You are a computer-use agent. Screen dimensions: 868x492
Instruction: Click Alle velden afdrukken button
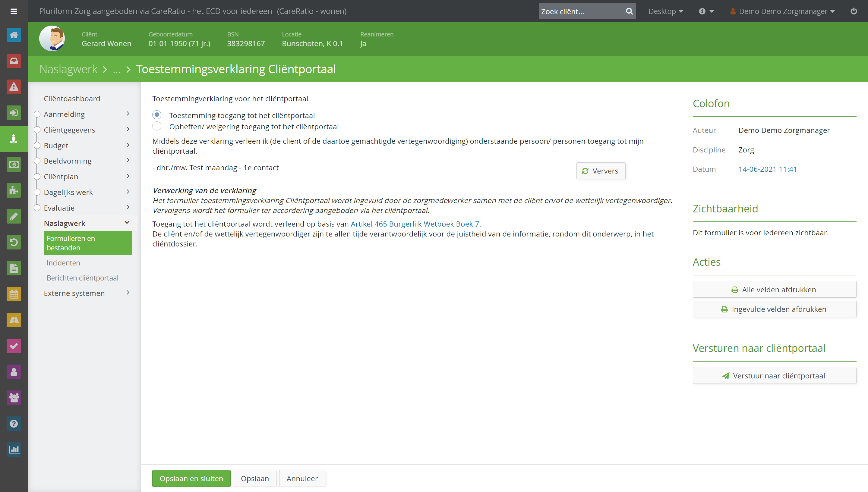[774, 290]
